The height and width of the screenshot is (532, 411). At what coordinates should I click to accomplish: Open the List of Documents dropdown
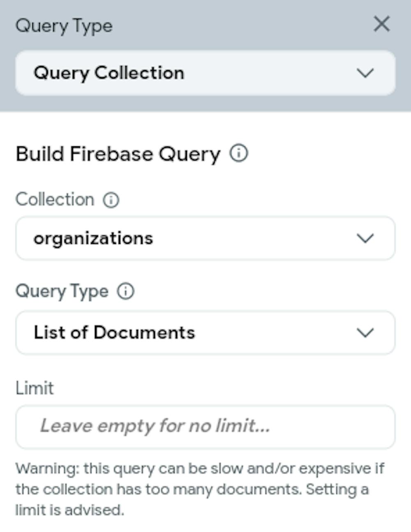coord(205,333)
